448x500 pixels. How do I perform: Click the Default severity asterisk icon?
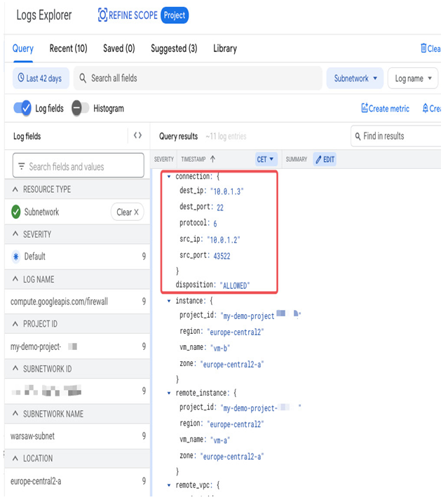(x=15, y=257)
